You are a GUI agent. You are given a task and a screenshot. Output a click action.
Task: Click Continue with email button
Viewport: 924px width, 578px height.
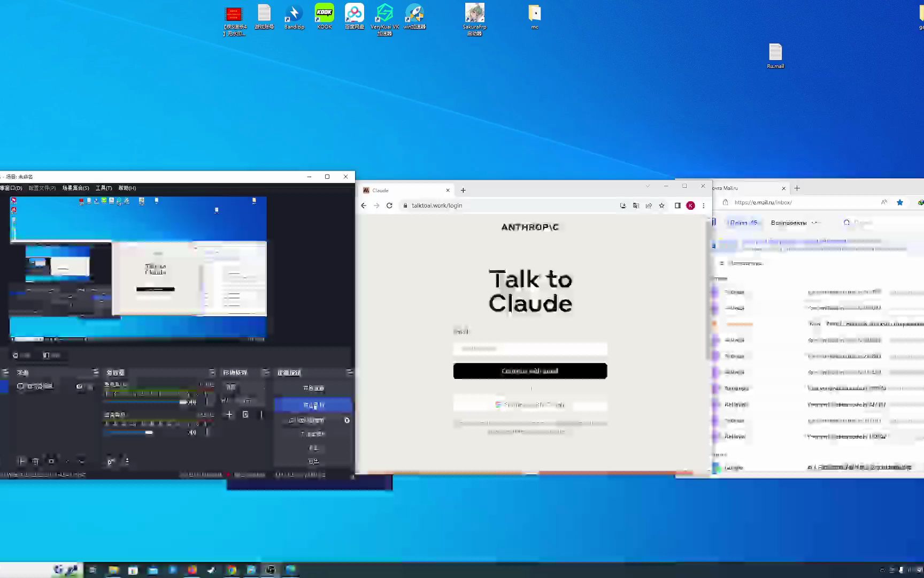point(530,371)
